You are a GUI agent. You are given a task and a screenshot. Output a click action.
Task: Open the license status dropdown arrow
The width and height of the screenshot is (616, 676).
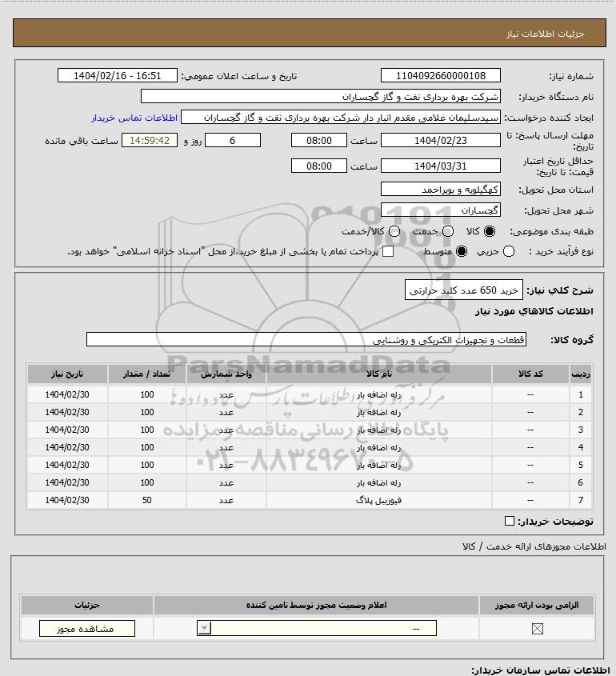(x=204, y=628)
